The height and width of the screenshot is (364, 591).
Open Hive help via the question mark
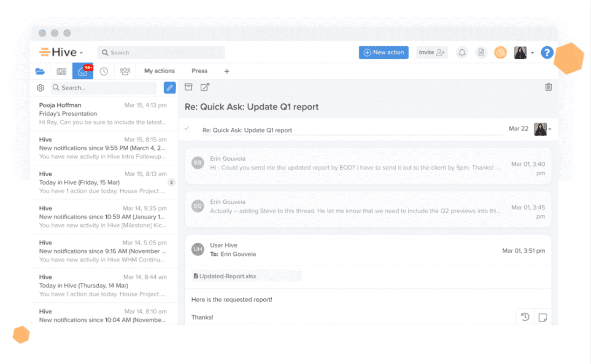(547, 52)
